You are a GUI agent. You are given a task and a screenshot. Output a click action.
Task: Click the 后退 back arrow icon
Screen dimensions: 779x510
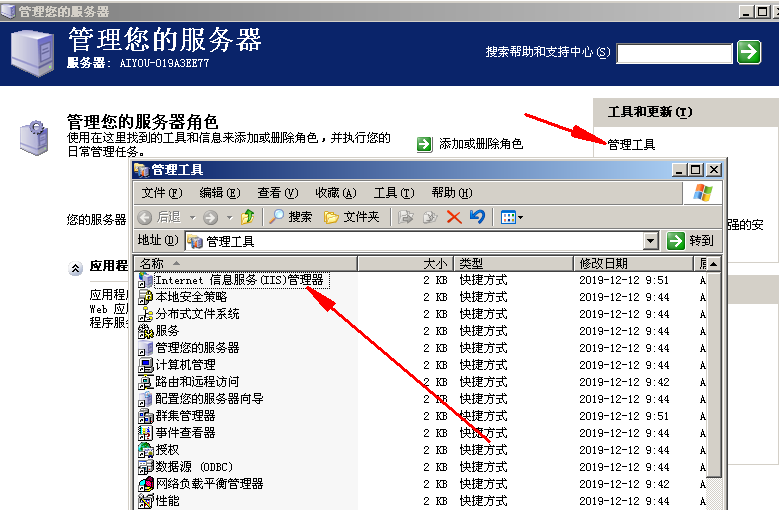145,217
